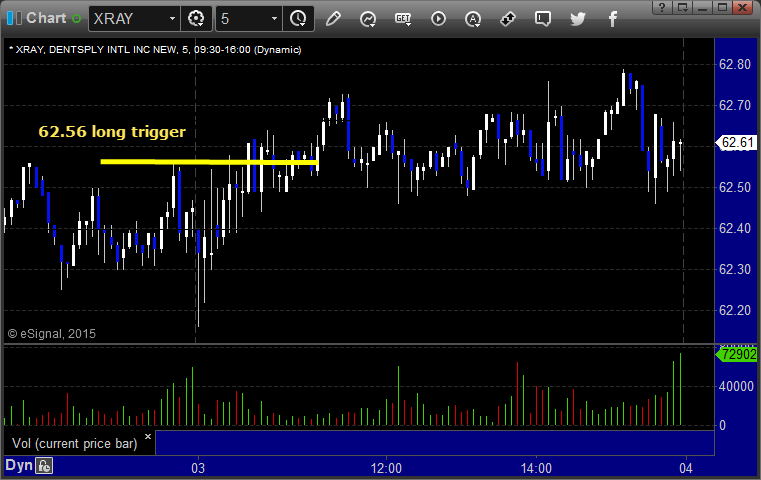This screenshot has height=480, width=761.
Task: Click the 62.40 price axis label
Action: tap(735, 228)
